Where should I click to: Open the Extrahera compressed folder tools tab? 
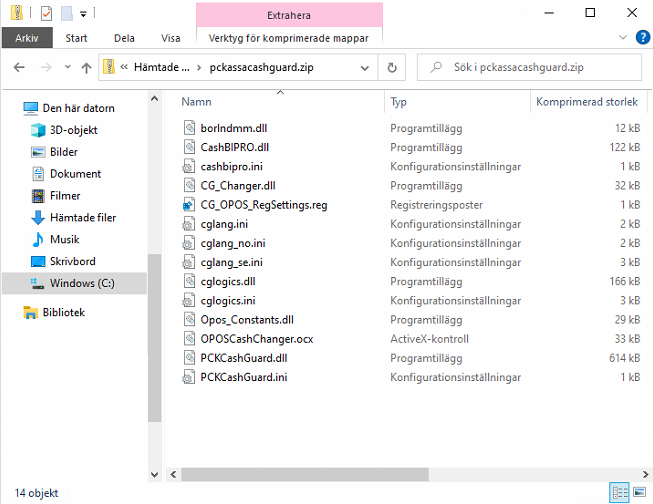288,15
